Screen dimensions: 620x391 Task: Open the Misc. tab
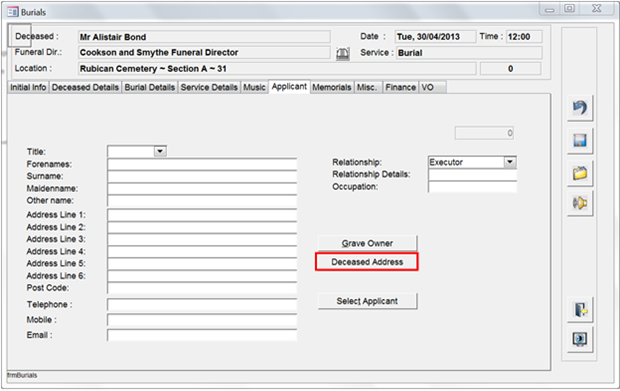tap(367, 87)
